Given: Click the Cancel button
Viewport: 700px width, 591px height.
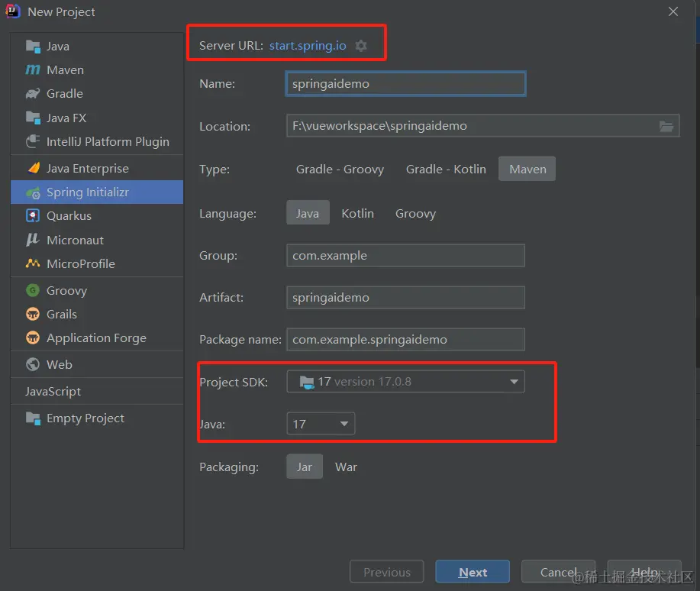Looking at the screenshot, I should (x=558, y=571).
